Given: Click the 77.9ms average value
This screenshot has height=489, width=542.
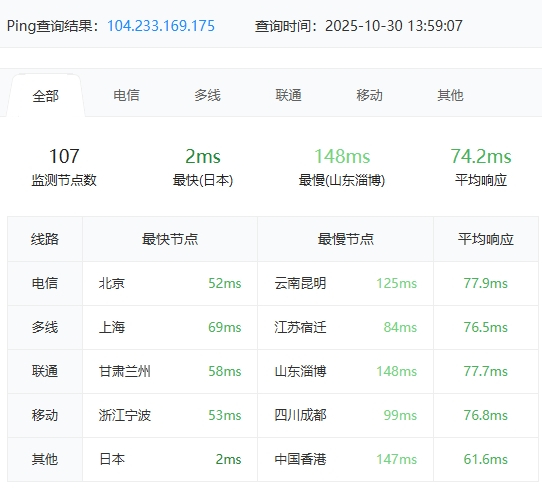Looking at the screenshot, I should [x=486, y=283].
